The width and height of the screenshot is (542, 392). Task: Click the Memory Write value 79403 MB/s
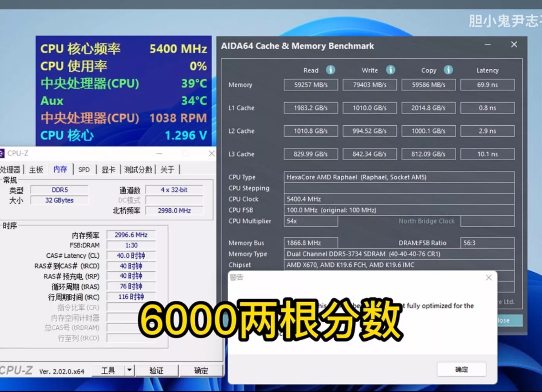[370, 85]
